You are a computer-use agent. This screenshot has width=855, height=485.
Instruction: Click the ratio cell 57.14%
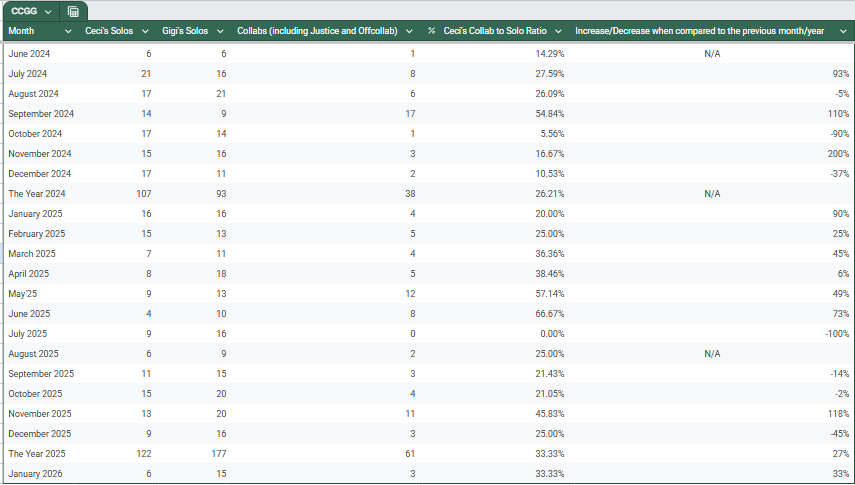pos(550,294)
